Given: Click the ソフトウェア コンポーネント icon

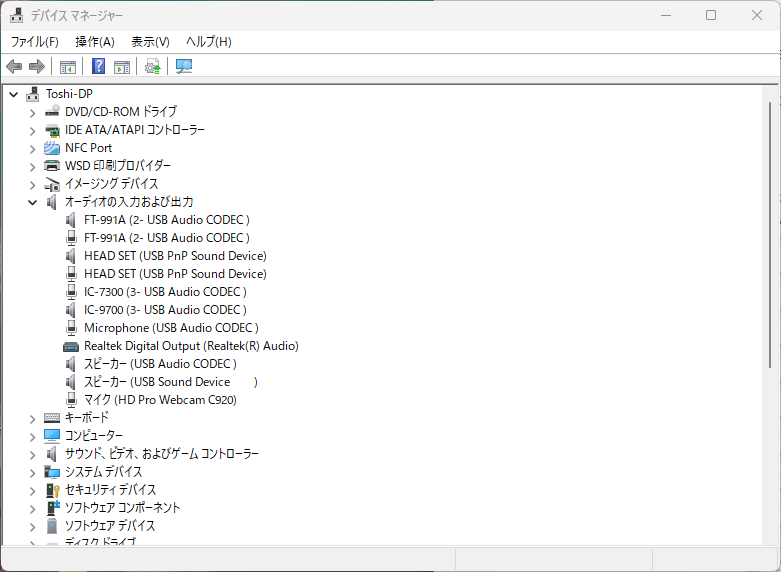Looking at the screenshot, I should pyautogui.click(x=52, y=508).
